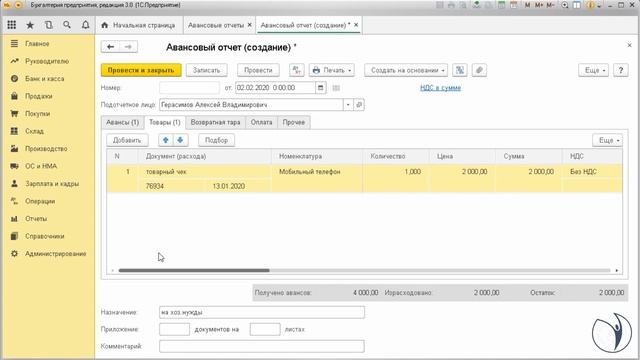640x360 pixels.
Task: Close the Авансовый отчет (создание) tab
Action: pyautogui.click(x=356, y=25)
